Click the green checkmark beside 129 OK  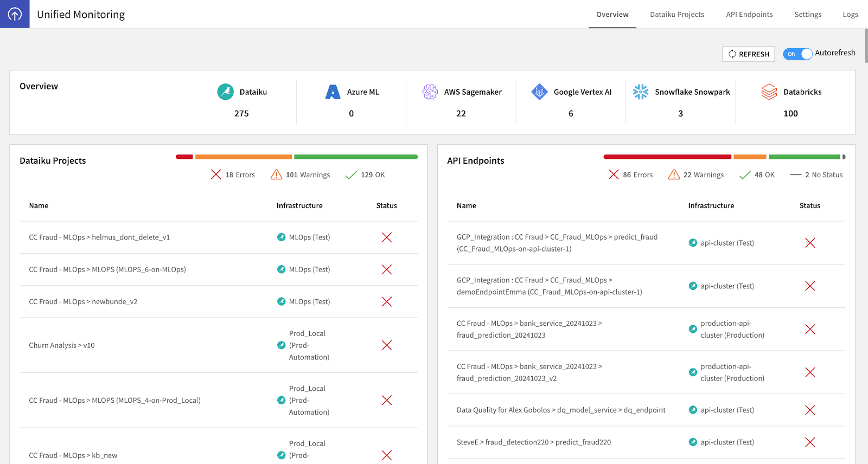coord(352,175)
